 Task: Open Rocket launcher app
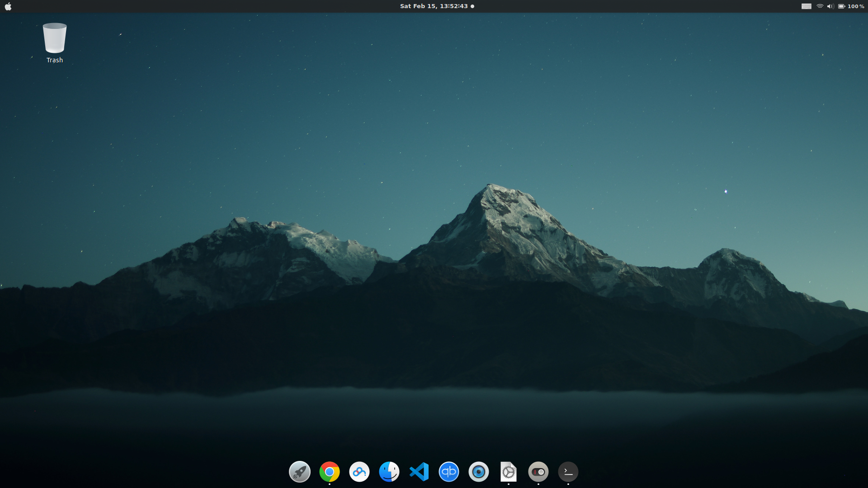pyautogui.click(x=299, y=471)
